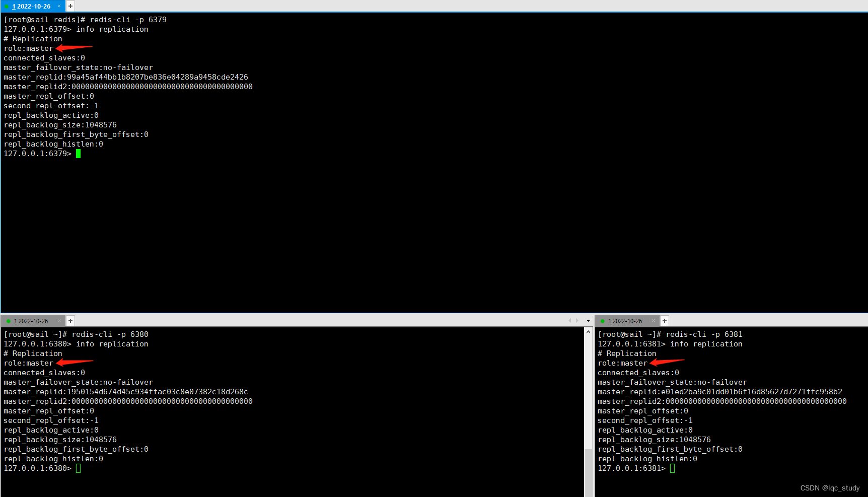
Task: Open the tab list dropdown in bottom-left pane
Action: pos(588,321)
